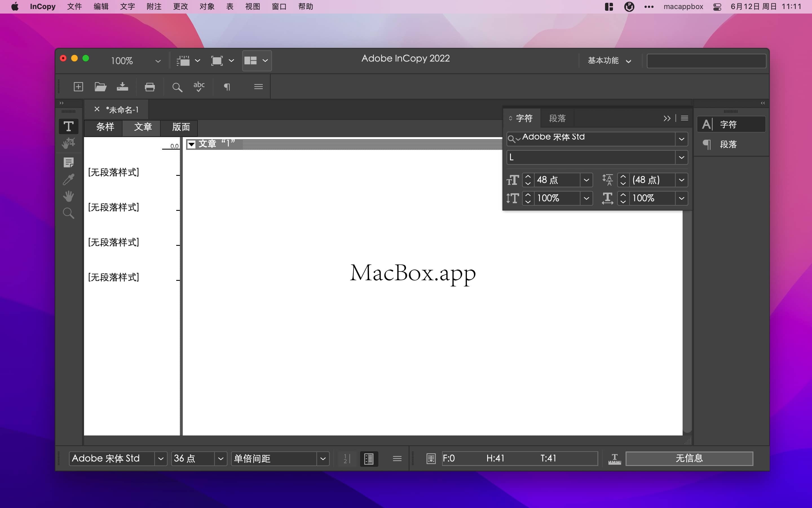Toggle hidden characters pilcrow icon in toolbar

point(227,87)
